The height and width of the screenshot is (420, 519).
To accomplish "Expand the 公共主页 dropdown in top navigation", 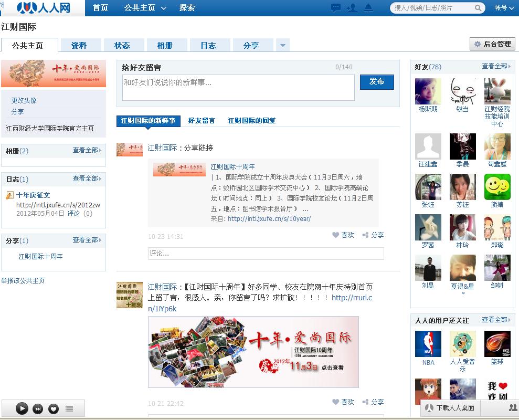I will (163, 8).
